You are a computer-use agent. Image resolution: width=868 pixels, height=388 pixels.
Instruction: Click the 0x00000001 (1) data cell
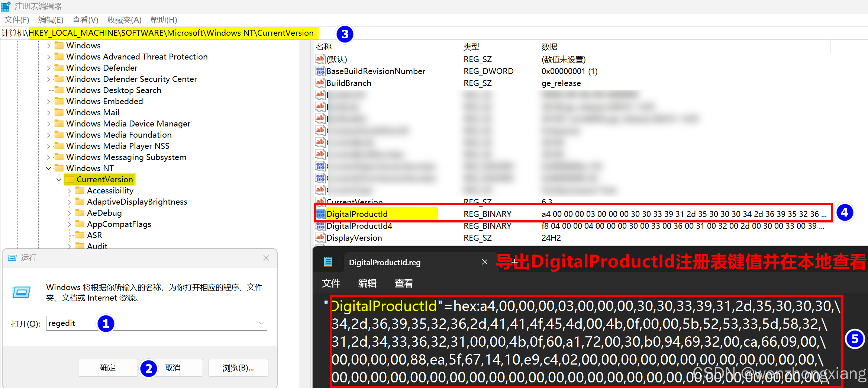point(569,71)
